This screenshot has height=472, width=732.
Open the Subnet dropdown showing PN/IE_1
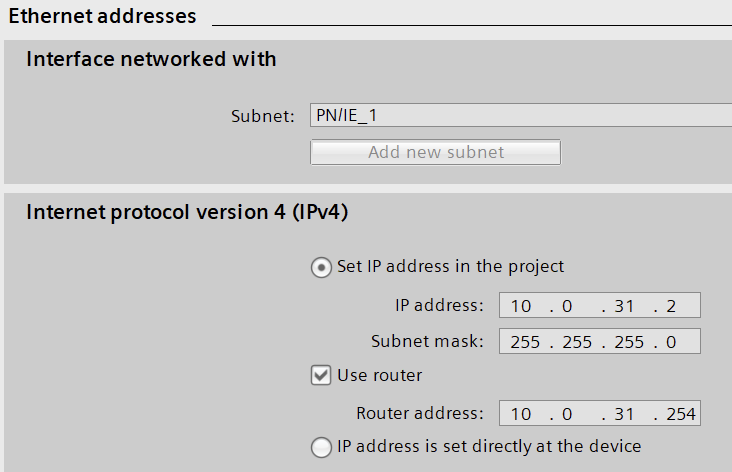point(520,116)
